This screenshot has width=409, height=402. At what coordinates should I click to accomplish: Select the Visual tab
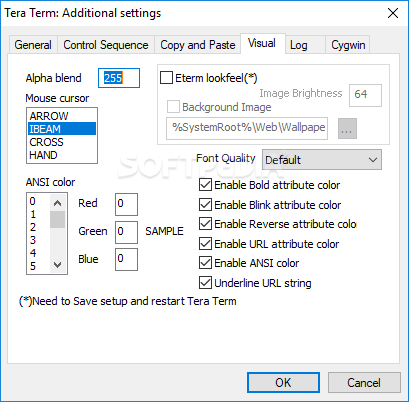click(262, 43)
